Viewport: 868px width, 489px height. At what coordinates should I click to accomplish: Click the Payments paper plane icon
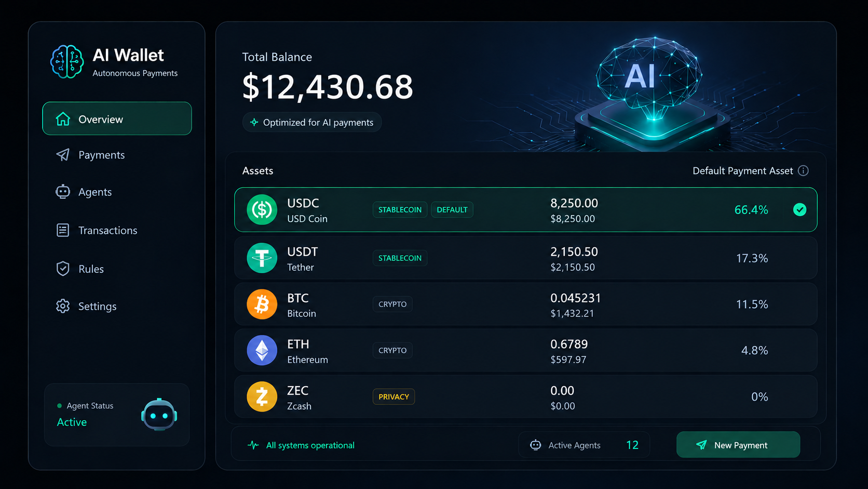63,155
